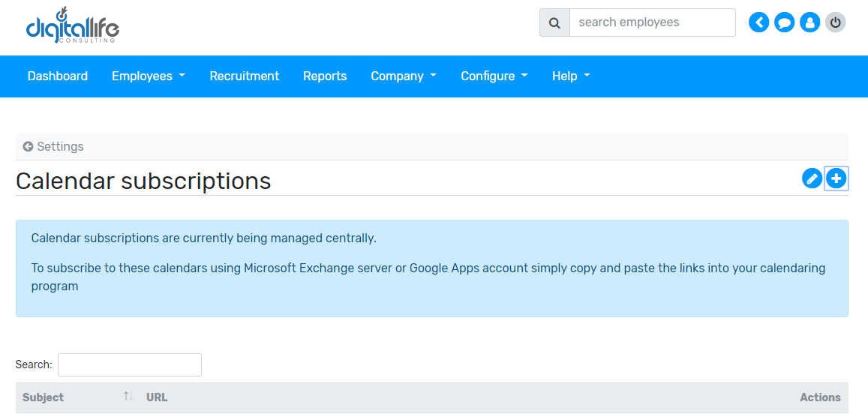Click the left chevron circle icon
This screenshot has width=868, height=420.
pos(759,22)
